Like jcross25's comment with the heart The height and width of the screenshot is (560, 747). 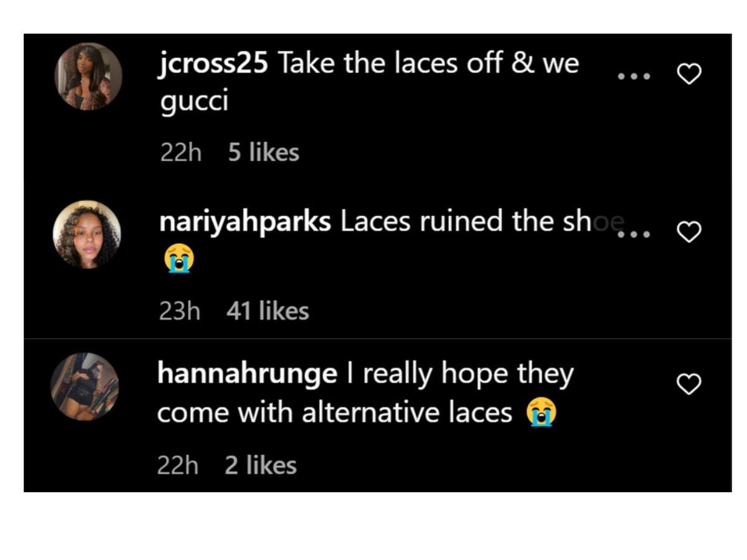click(688, 75)
